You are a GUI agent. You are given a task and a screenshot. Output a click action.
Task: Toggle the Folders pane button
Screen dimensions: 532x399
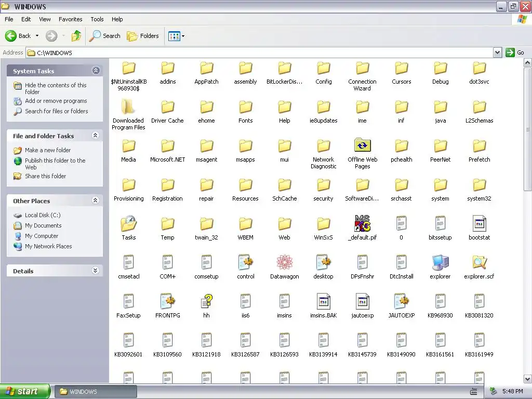point(143,36)
